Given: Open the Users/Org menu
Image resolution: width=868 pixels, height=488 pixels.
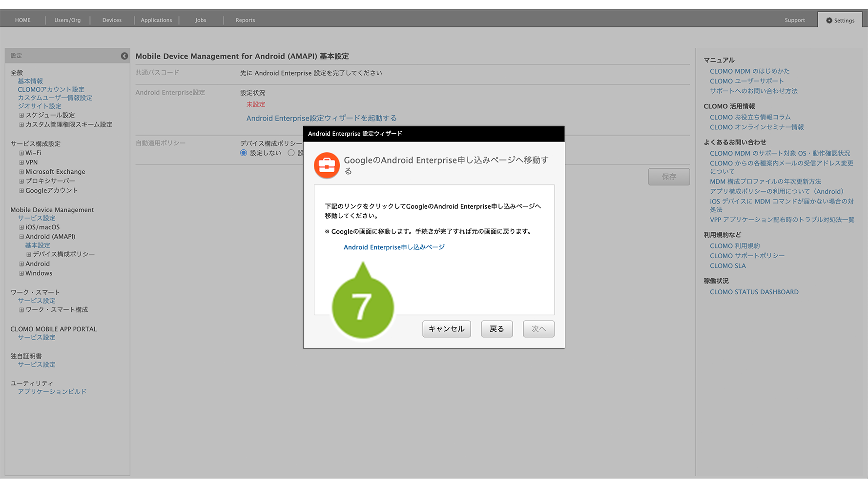Looking at the screenshot, I should tap(67, 20).
